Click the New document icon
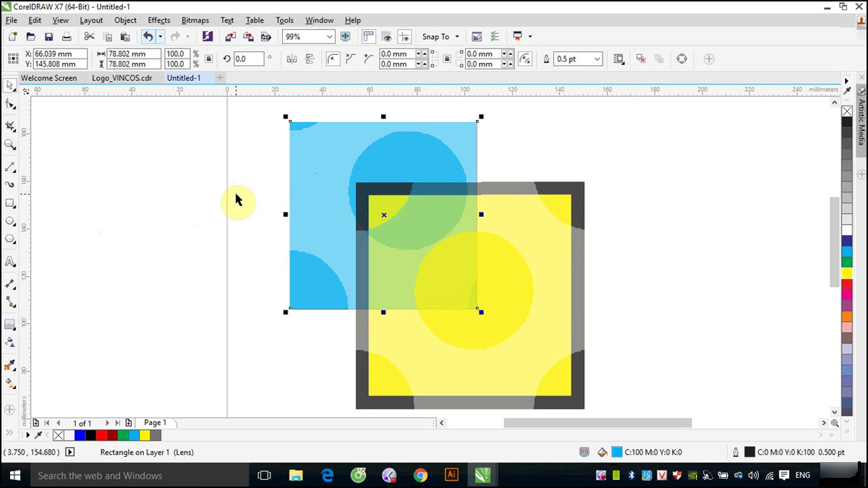The height and width of the screenshot is (488, 868). tap(12, 36)
